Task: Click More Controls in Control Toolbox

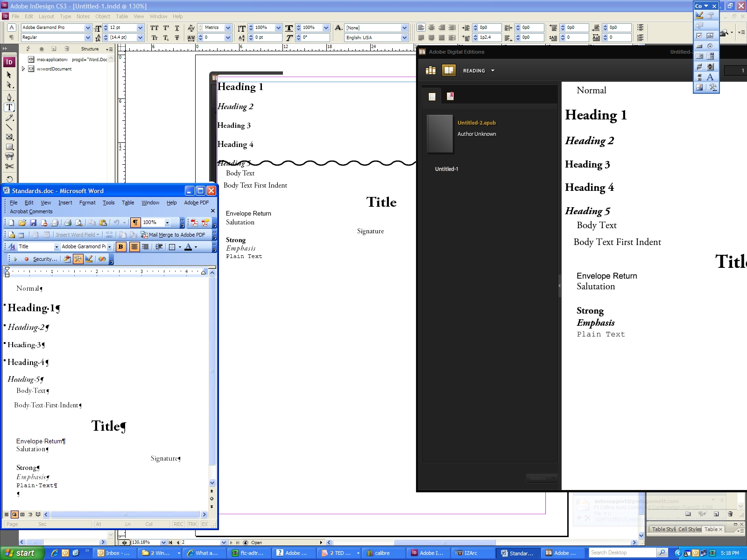Action: tap(712, 87)
